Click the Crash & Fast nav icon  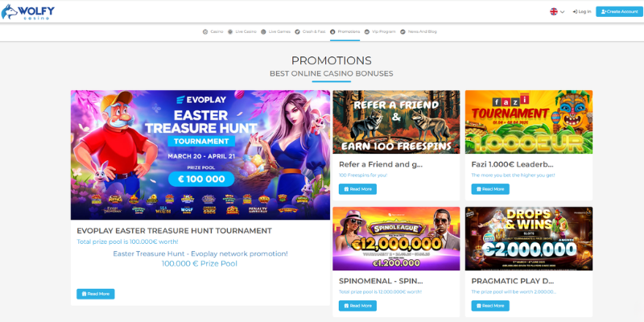pos(297,31)
